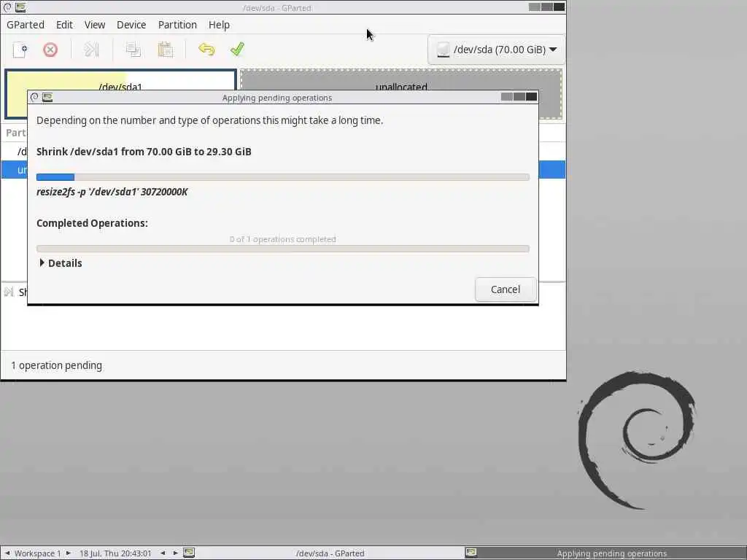Switch to the previous workspace with the left arrow
The width and height of the screenshot is (747, 560).
[x=7, y=553]
